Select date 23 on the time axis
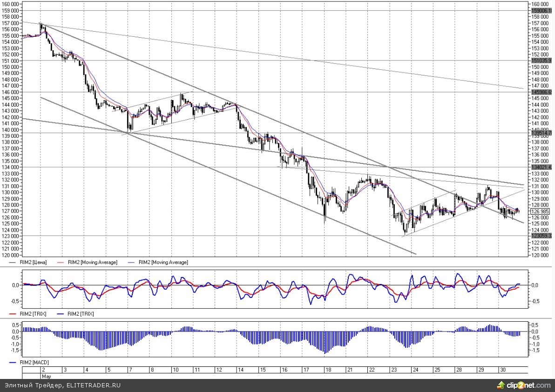Viewport: 555px width, 392px height. [x=393, y=370]
